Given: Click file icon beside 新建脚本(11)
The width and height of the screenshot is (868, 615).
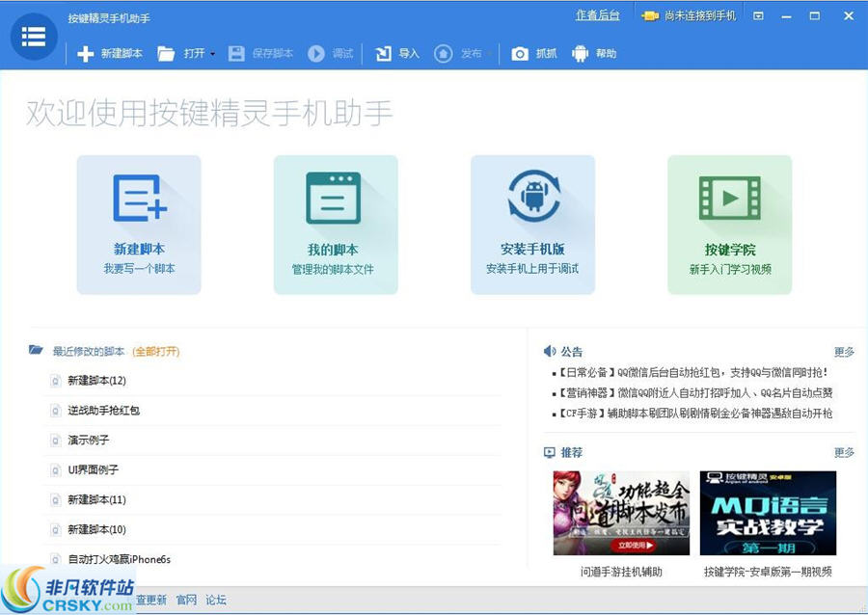Looking at the screenshot, I should coord(55,500).
